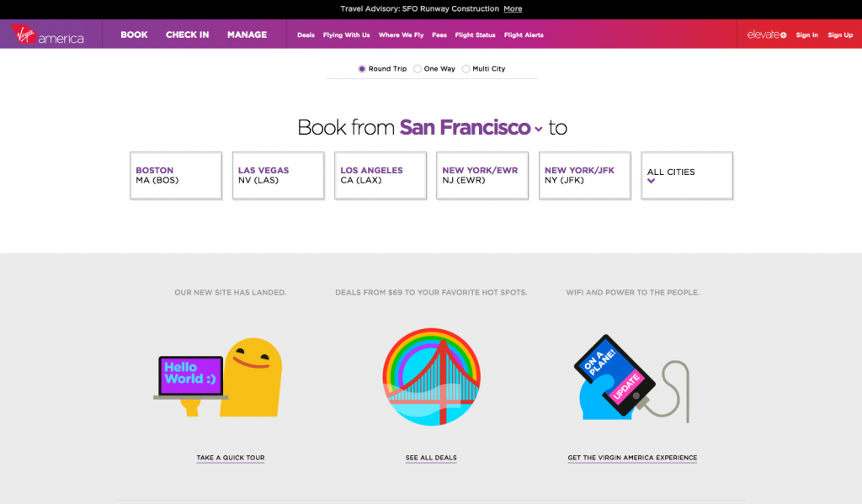Screen dimensions: 862x504
Task: Choose Los Angeles CA (LAX) destination
Action: [380, 175]
